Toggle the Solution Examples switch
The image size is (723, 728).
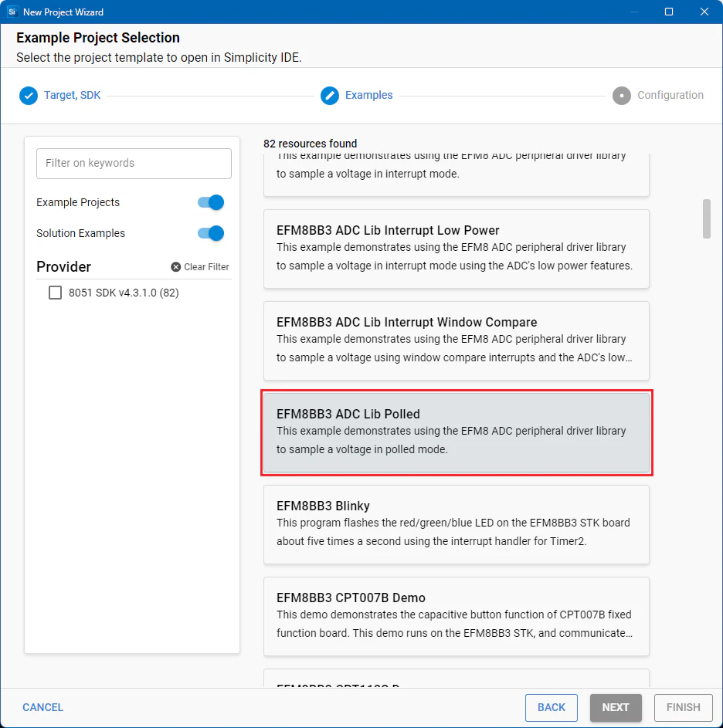tap(210, 233)
